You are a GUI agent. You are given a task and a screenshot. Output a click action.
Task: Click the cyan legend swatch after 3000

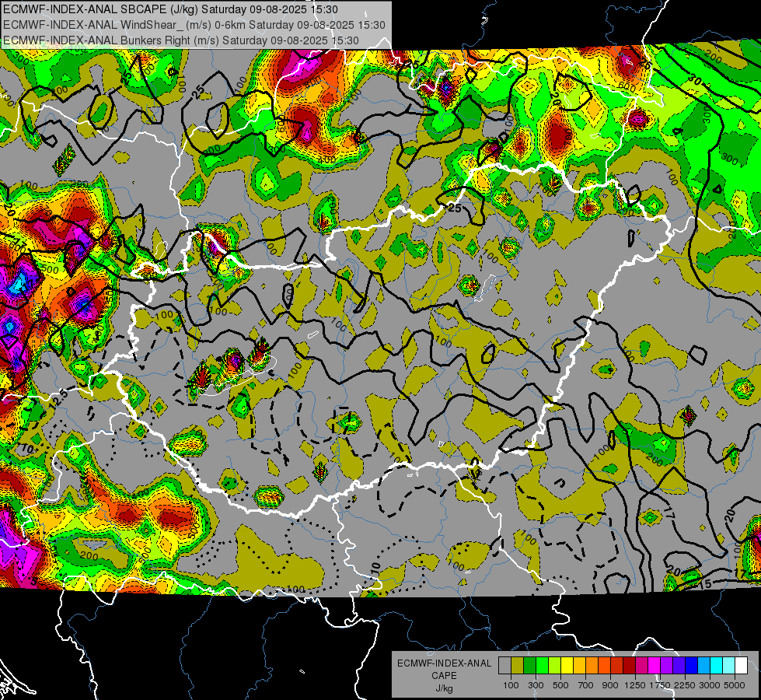click(x=717, y=666)
